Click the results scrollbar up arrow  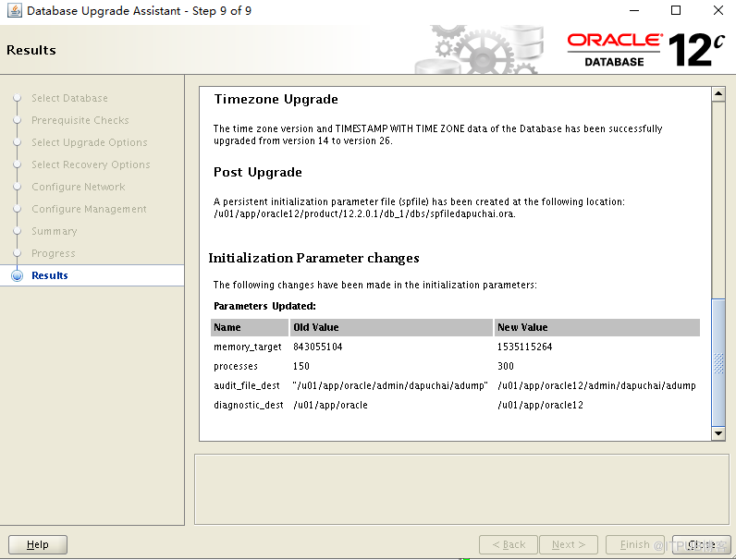point(718,94)
